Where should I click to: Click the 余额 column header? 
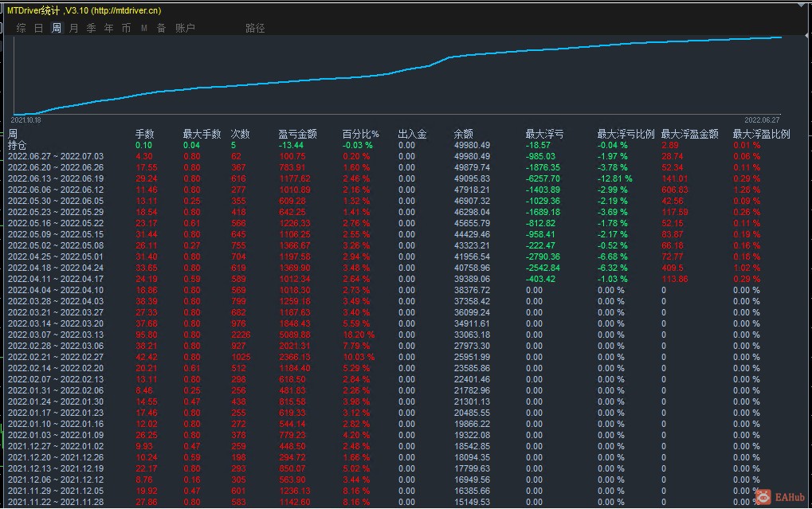click(x=464, y=134)
